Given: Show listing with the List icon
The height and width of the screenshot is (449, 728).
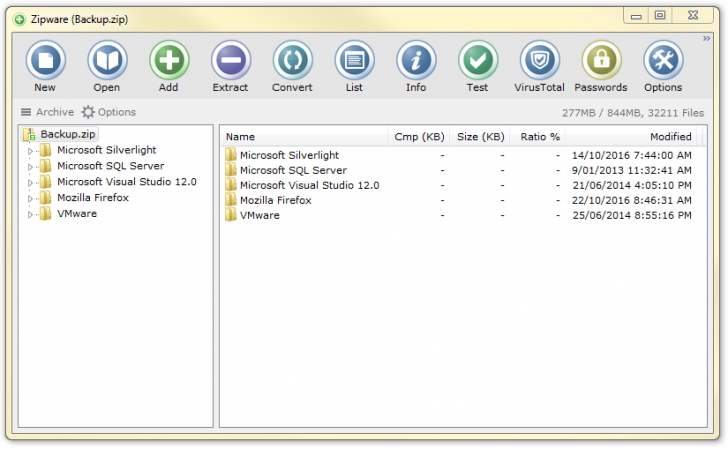Looking at the screenshot, I should coord(354,60).
